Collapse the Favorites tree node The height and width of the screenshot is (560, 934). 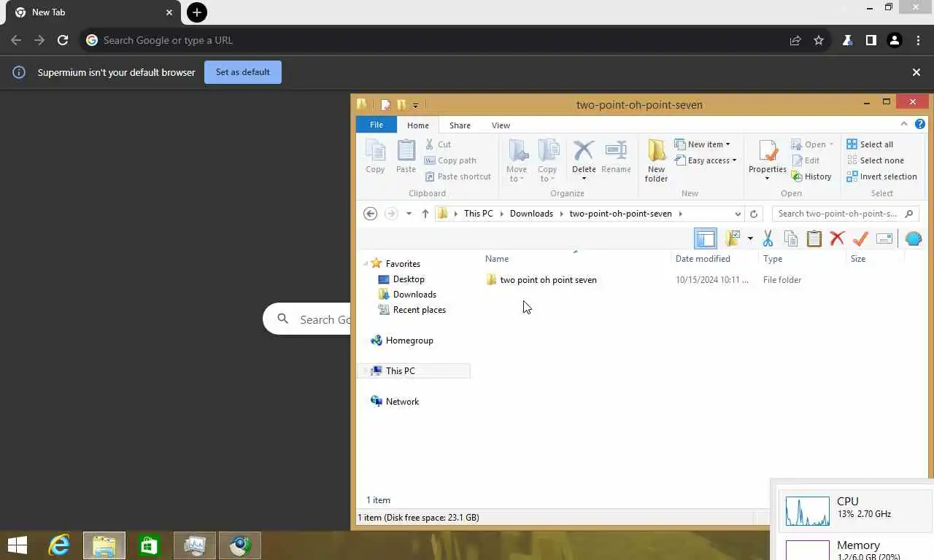tap(366, 264)
